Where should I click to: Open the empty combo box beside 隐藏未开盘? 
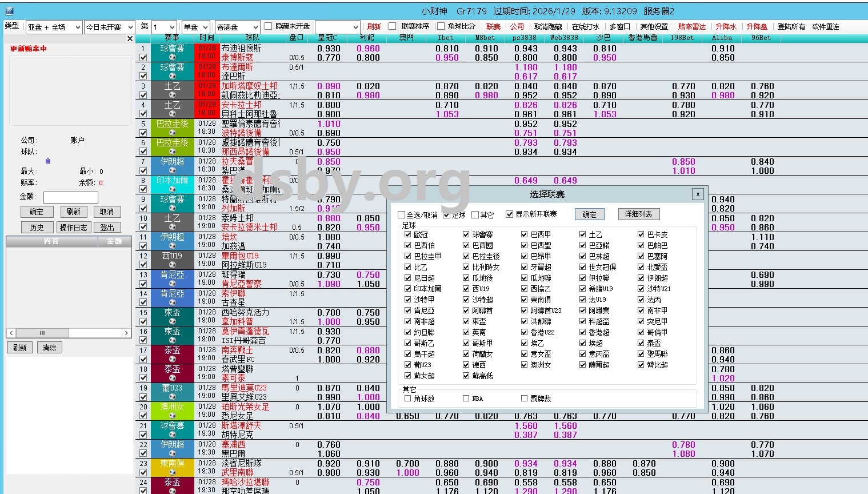click(x=337, y=27)
